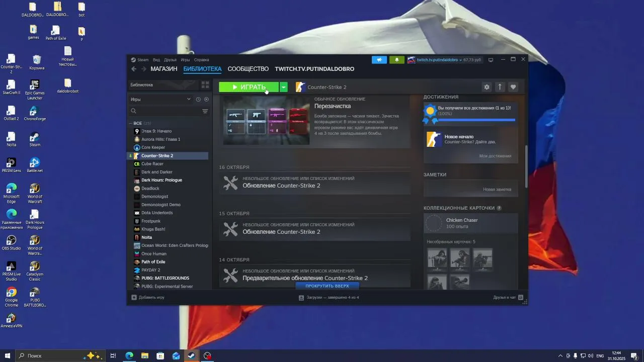This screenshot has width=644, height=362.
Task: Open PLAY button's dropdown arrow options
Action: (284, 87)
